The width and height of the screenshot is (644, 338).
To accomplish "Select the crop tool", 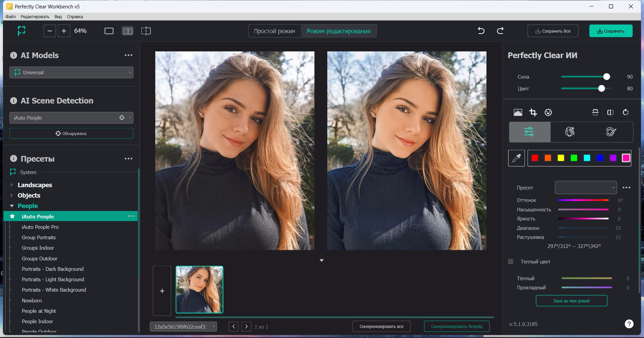I will [x=533, y=112].
